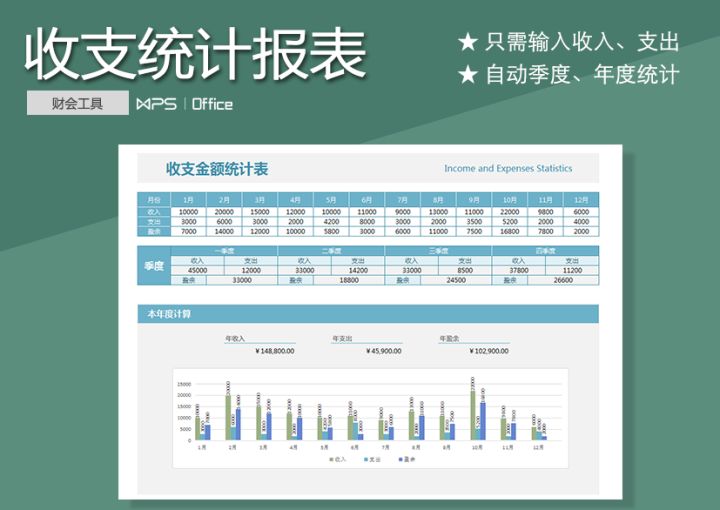Screen dimensions: 720x510
Task: Click the 本年度计算 section header
Action: (x=169, y=314)
